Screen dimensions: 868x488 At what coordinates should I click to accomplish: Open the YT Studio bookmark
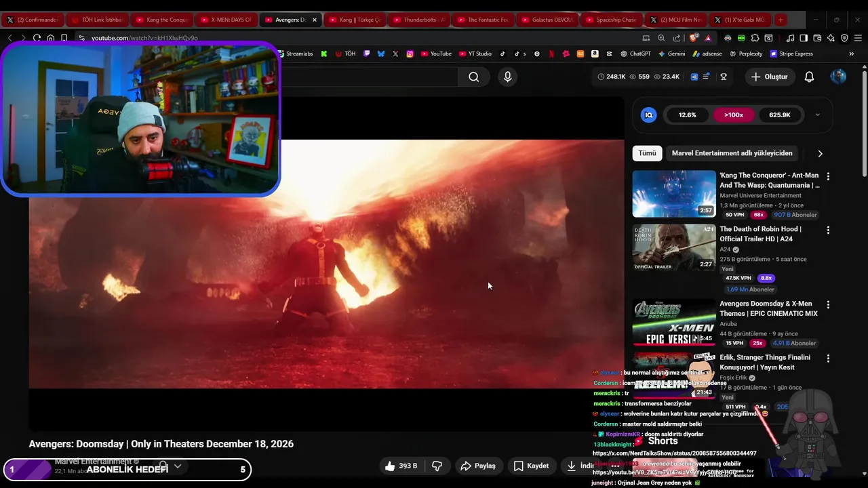pyautogui.click(x=475, y=54)
